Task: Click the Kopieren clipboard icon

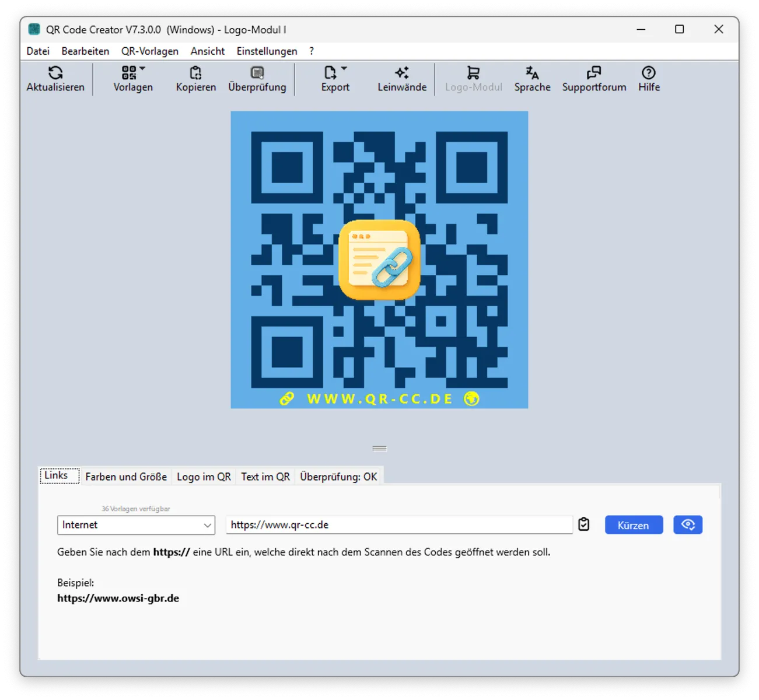Action: tap(195, 73)
